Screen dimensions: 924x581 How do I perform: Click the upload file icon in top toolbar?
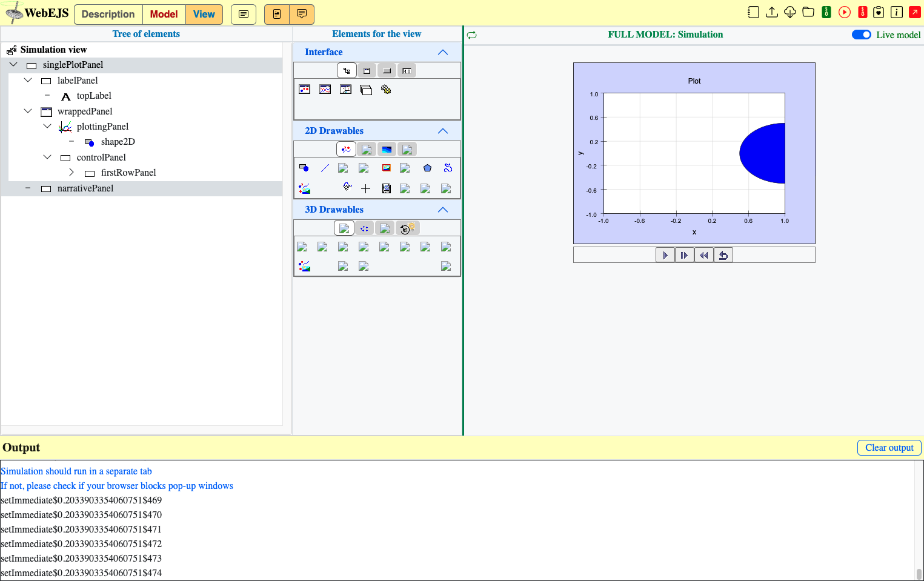tap(771, 12)
